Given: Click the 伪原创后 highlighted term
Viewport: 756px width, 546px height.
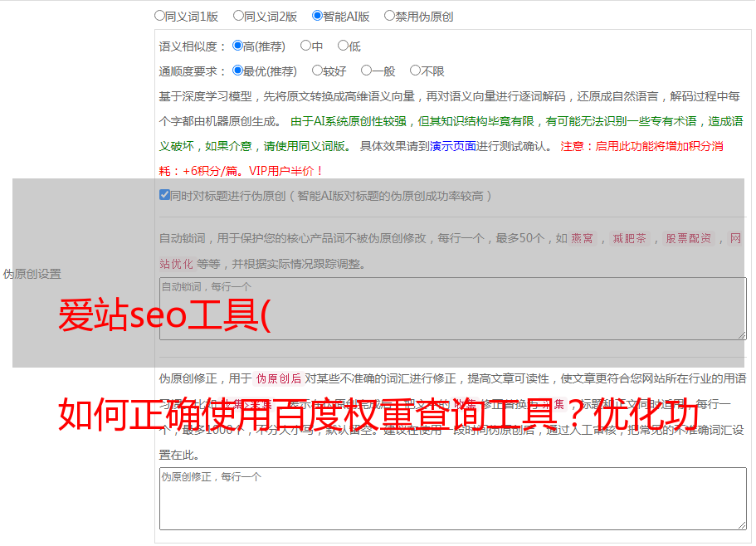Looking at the screenshot, I should (x=279, y=378).
